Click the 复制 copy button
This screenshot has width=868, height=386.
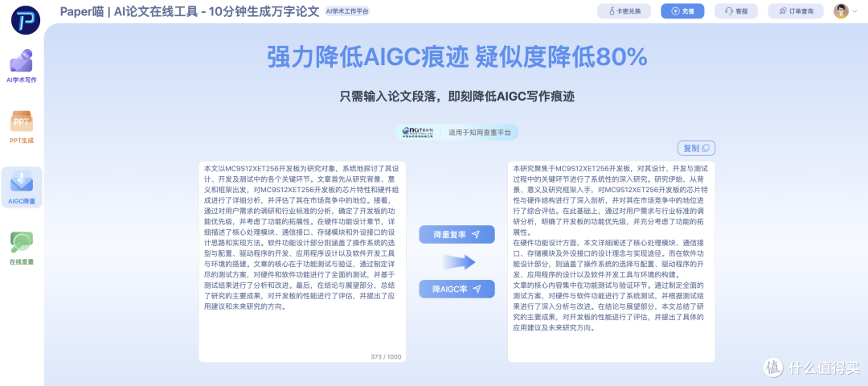click(x=696, y=148)
